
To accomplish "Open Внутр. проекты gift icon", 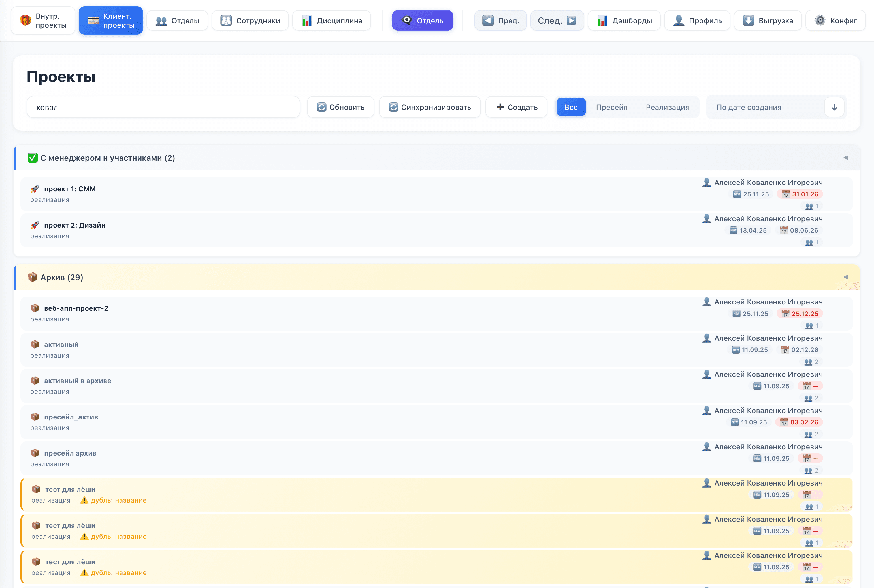I will [25, 20].
